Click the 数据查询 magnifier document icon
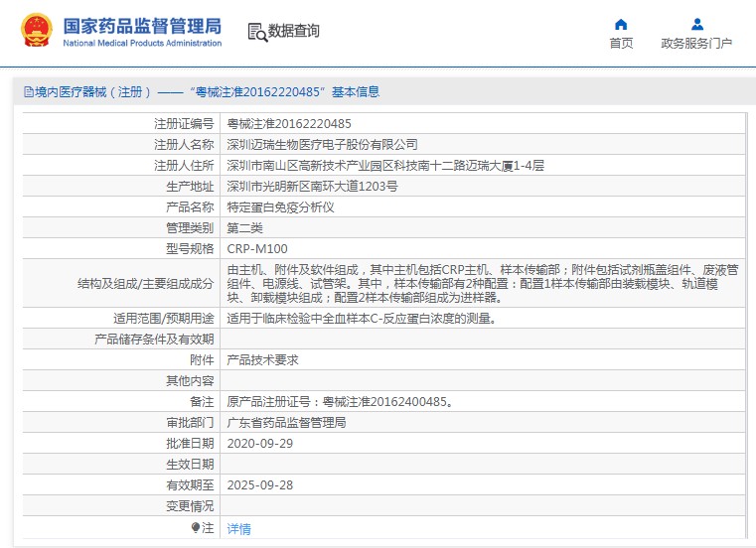756x548 pixels. click(257, 32)
